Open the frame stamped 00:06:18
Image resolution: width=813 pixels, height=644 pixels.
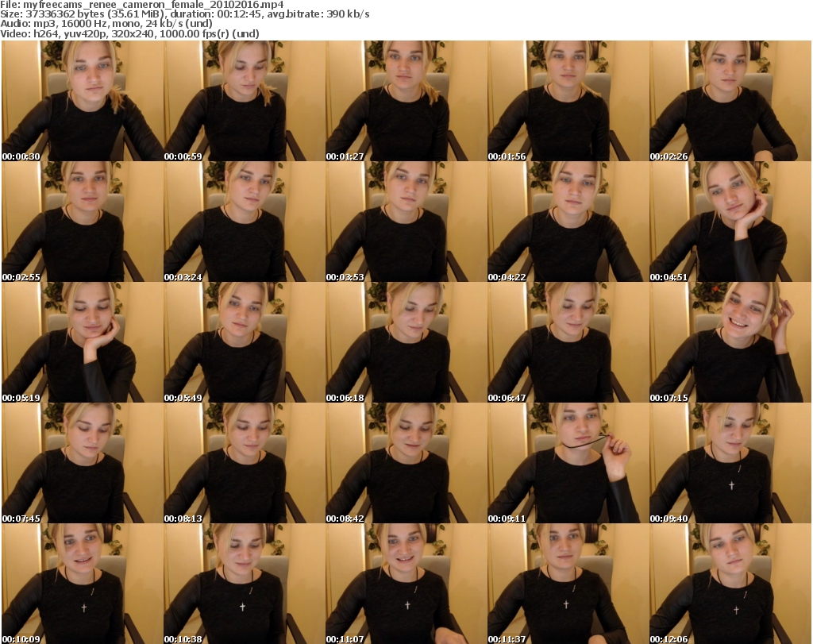click(406, 343)
